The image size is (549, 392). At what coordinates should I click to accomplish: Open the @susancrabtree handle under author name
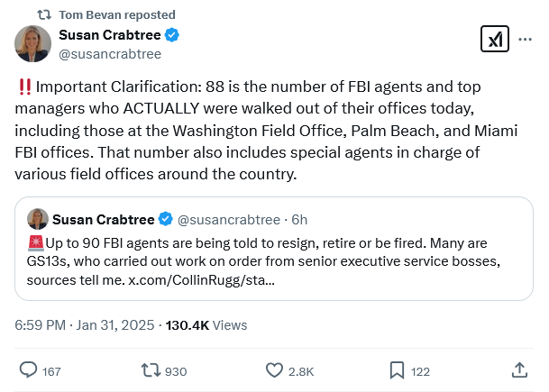click(x=110, y=54)
